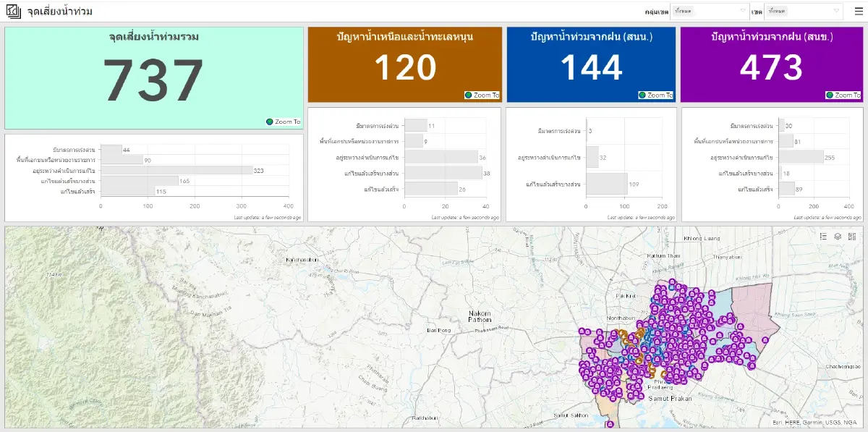Open the map layers stack icon
This screenshot has height=432, width=868.
[x=838, y=237]
